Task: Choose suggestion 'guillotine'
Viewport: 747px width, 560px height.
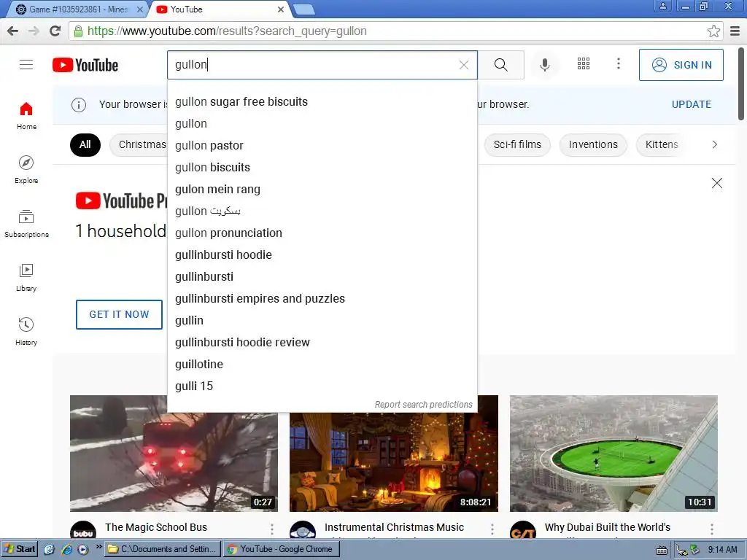Action: coord(322,365)
